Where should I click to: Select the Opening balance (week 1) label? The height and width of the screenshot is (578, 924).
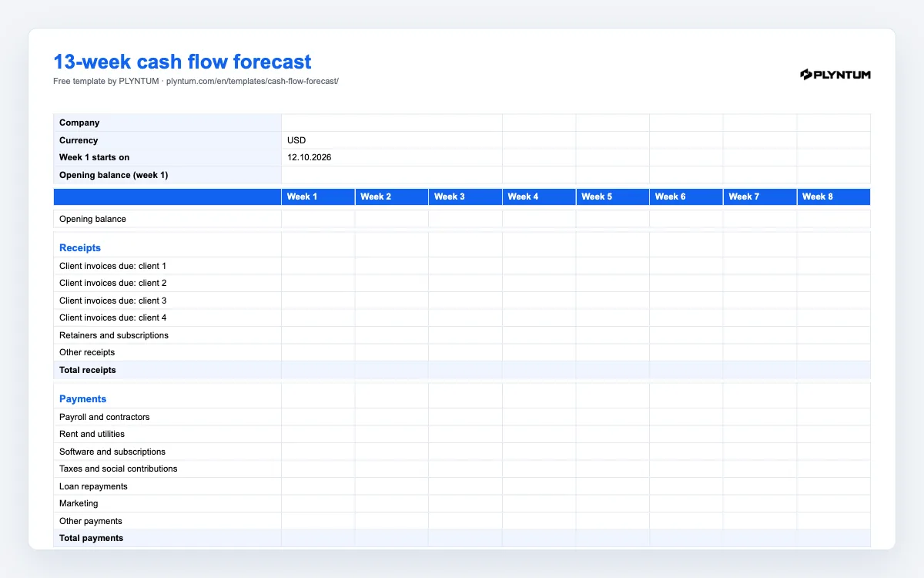click(x=167, y=175)
